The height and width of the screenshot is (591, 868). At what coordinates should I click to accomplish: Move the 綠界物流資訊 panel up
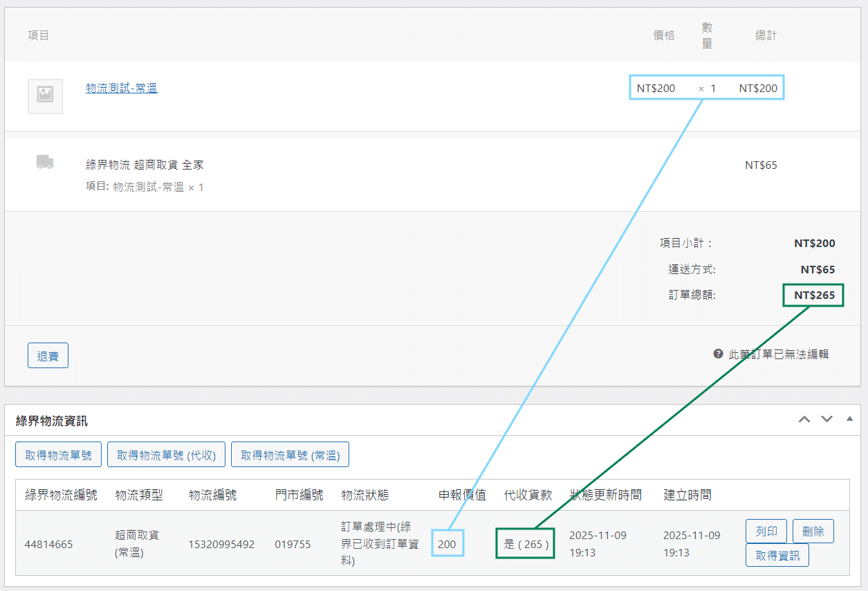click(x=804, y=419)
